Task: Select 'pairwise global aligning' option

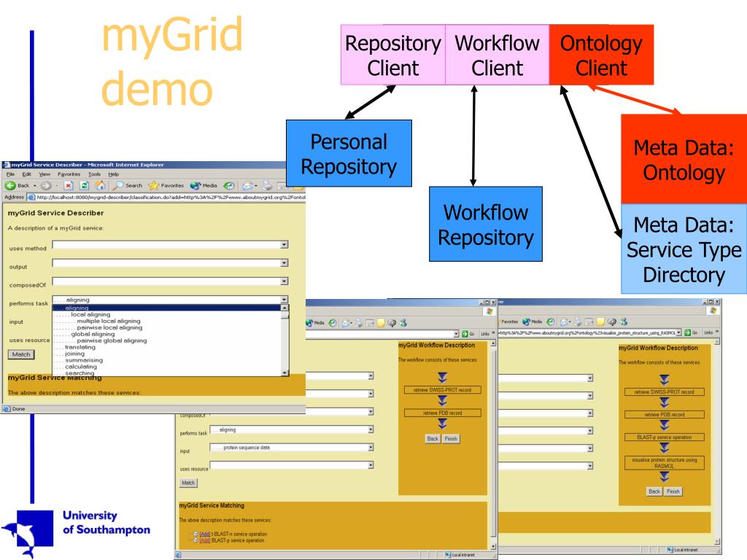Action: pos(112,341)
